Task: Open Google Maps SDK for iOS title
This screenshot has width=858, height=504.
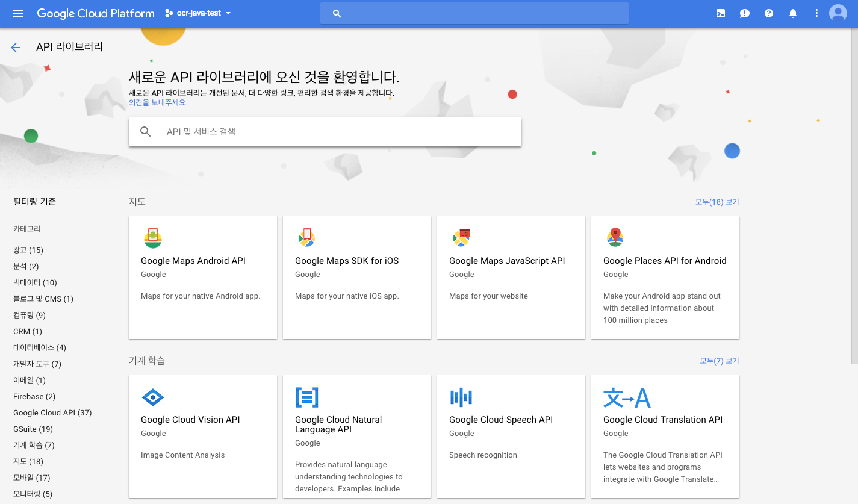Action: click(x=347, y=261)
